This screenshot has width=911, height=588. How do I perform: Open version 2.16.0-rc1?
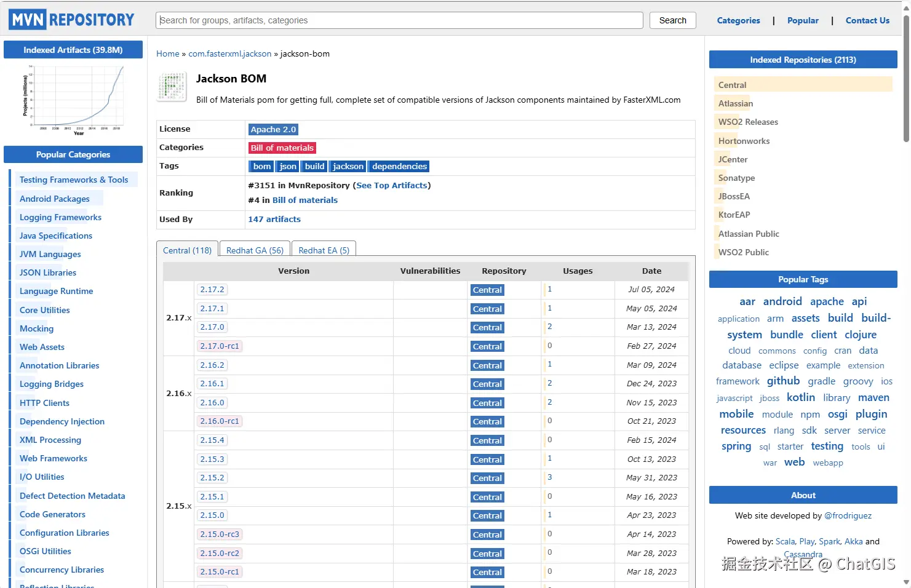pyautogui.click(x=220, y=421)
